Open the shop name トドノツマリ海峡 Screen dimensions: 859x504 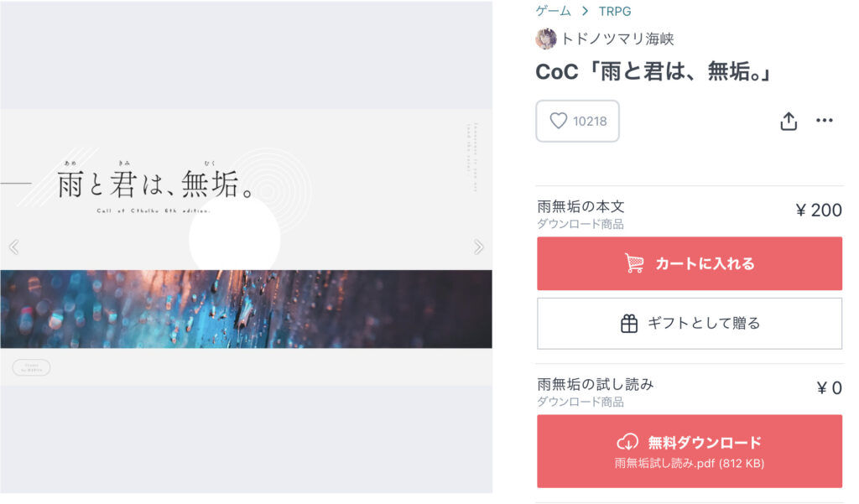(617, 39)
